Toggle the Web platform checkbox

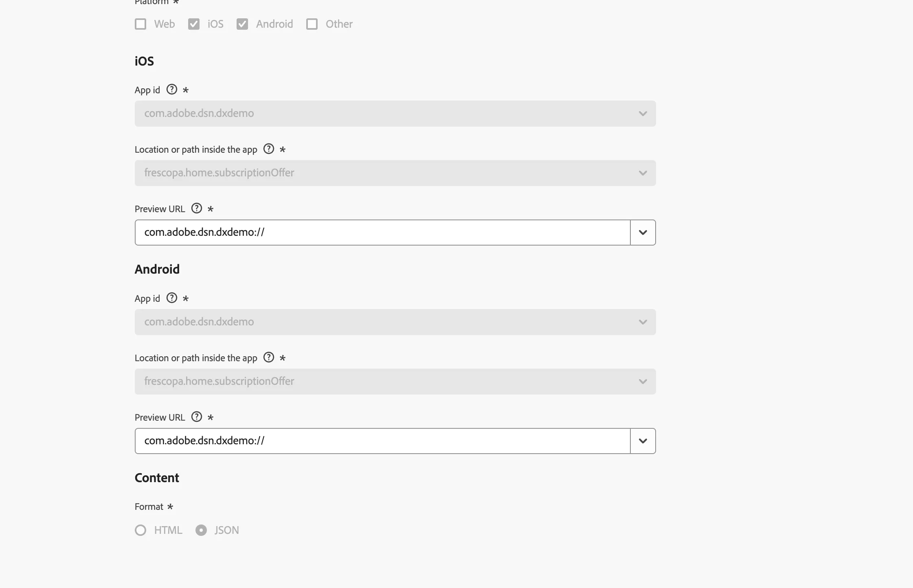[x=140, y=24]
